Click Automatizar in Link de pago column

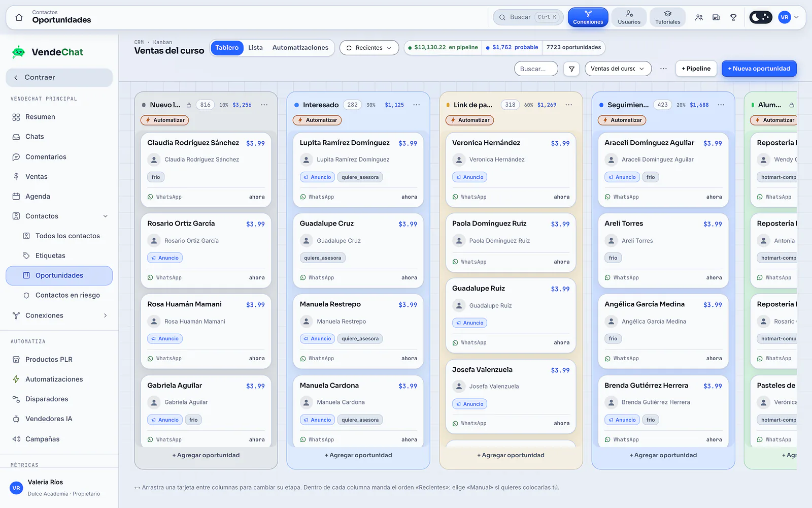point(469,120)
